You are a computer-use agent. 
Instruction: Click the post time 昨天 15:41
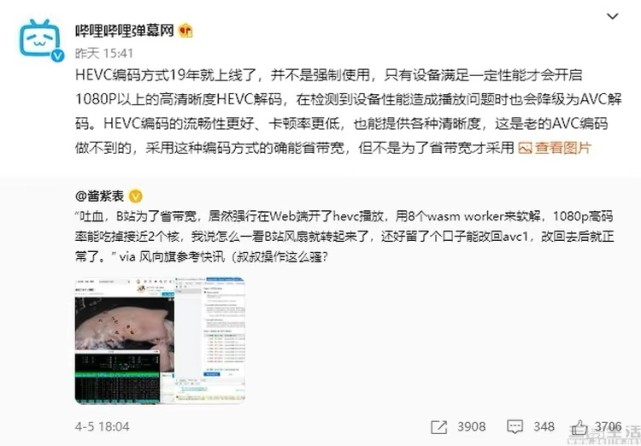104,53
